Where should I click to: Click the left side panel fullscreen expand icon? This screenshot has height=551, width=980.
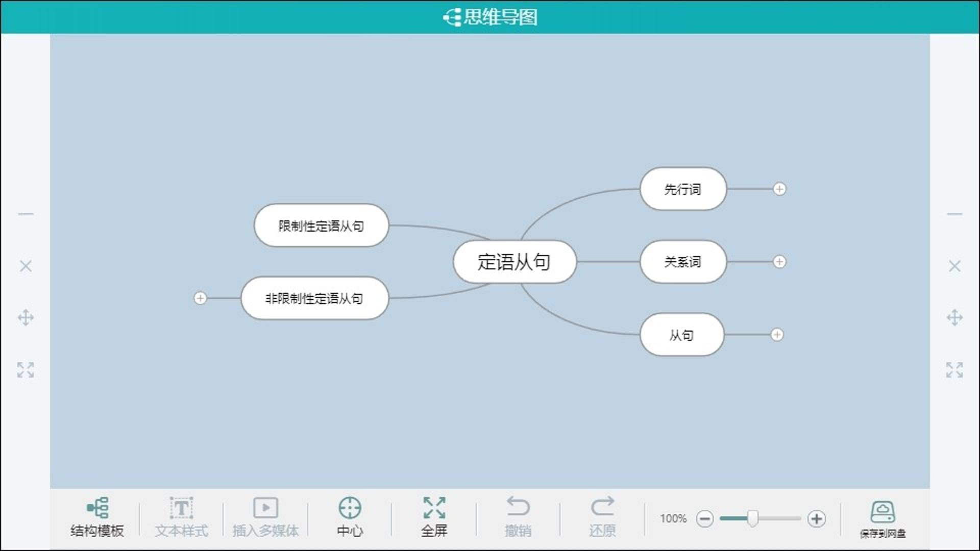tap(26, 370)
